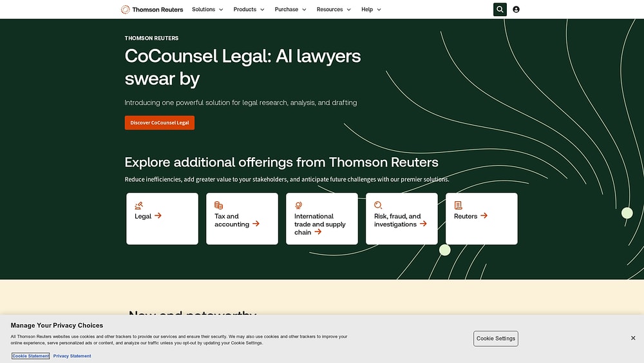
Task: Click the arrow next to Reuters
Action: pos(484,215)
